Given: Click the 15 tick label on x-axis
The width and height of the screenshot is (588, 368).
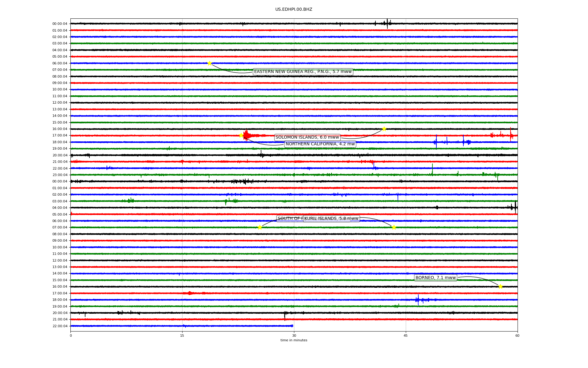Looking at the screenshot, I should (x=182, y=335).
